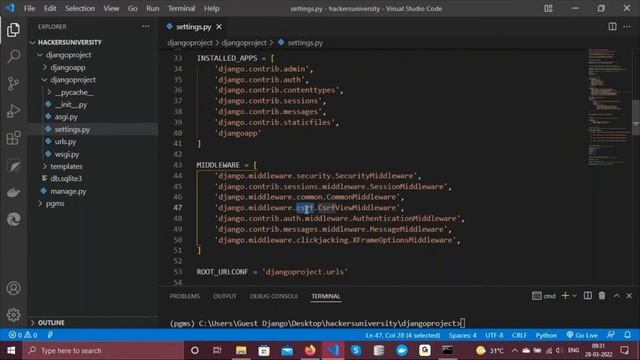Split the editor right

(612, 27)
